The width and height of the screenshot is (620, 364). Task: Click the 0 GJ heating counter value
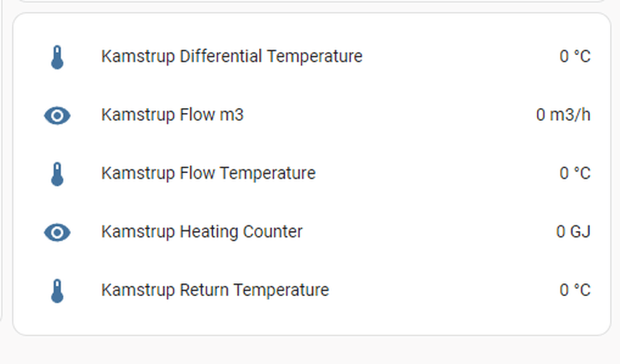573,232
